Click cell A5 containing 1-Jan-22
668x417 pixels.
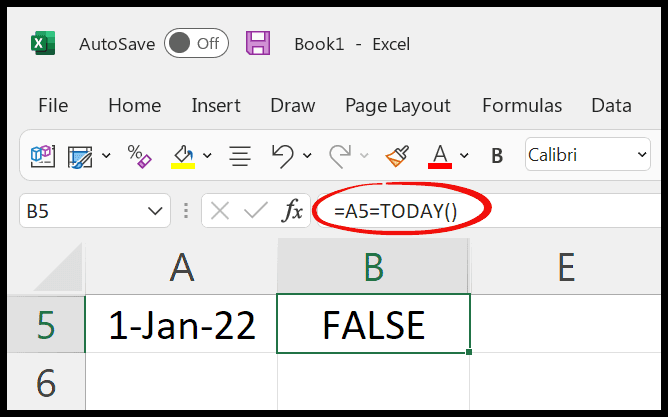[x=181, y=325]
